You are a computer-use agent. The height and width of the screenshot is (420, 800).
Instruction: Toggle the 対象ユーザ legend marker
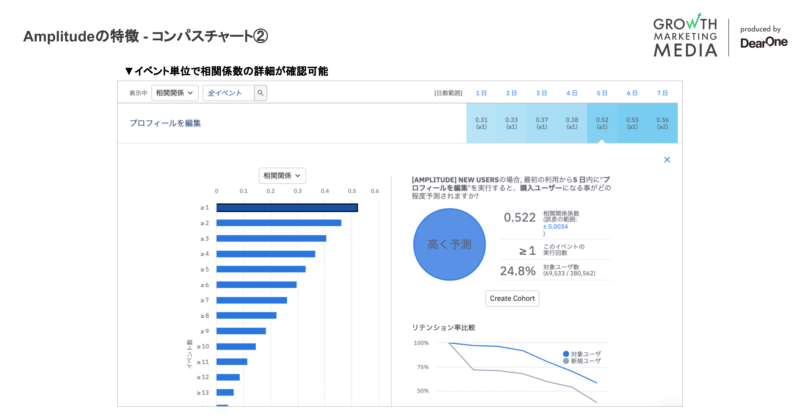click(565, 354)
